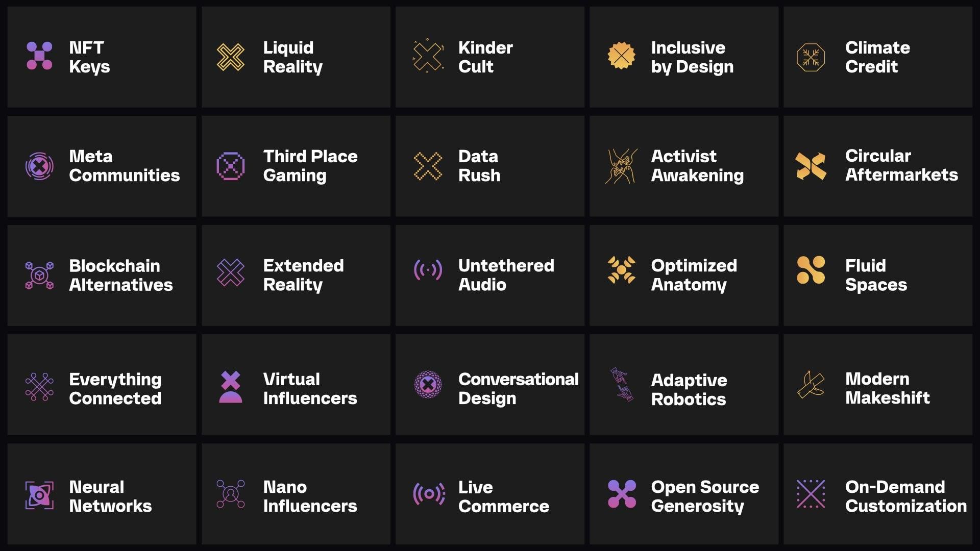Screen dimensions: 980x551
Task: Select the Untethered Audio signal icon
Action: [x=428, y=269]
